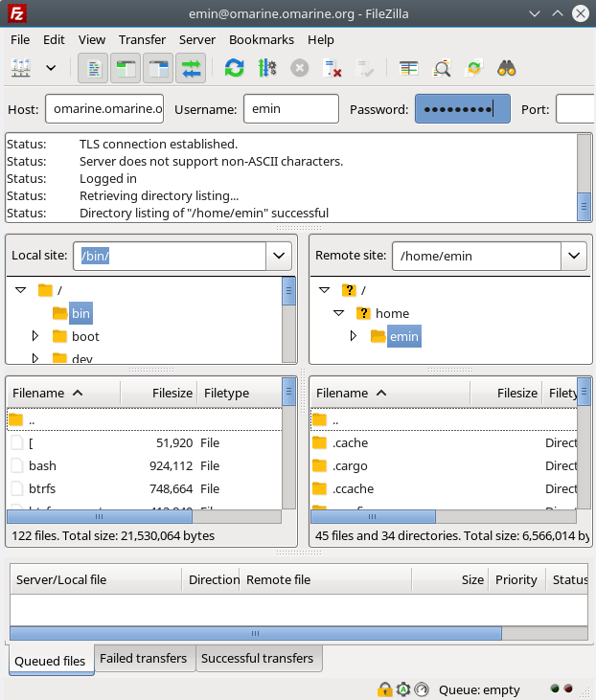Open the Local site path dropdown
The image size is (596, 700).
tap(278, 256)
